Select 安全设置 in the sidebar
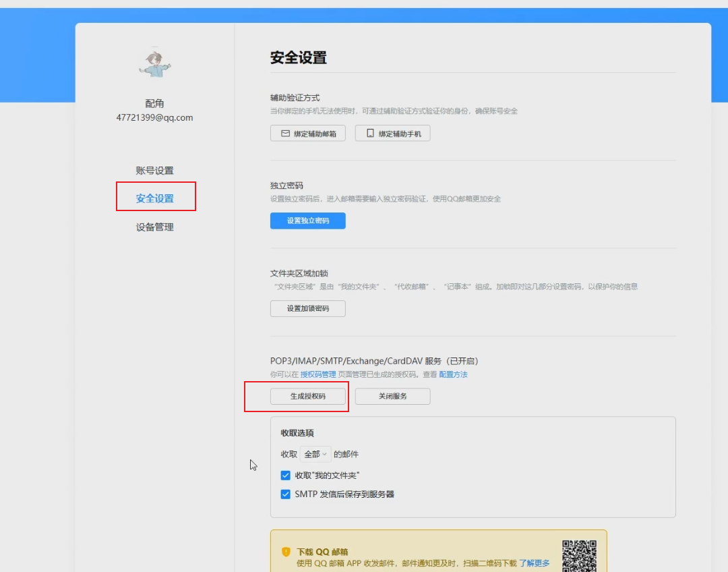Screen dimensions: 728x572 (x=156, y=196)
